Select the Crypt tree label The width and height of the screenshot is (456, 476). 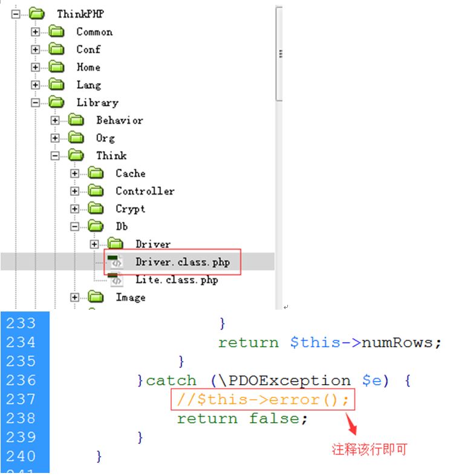coord(131,209)
